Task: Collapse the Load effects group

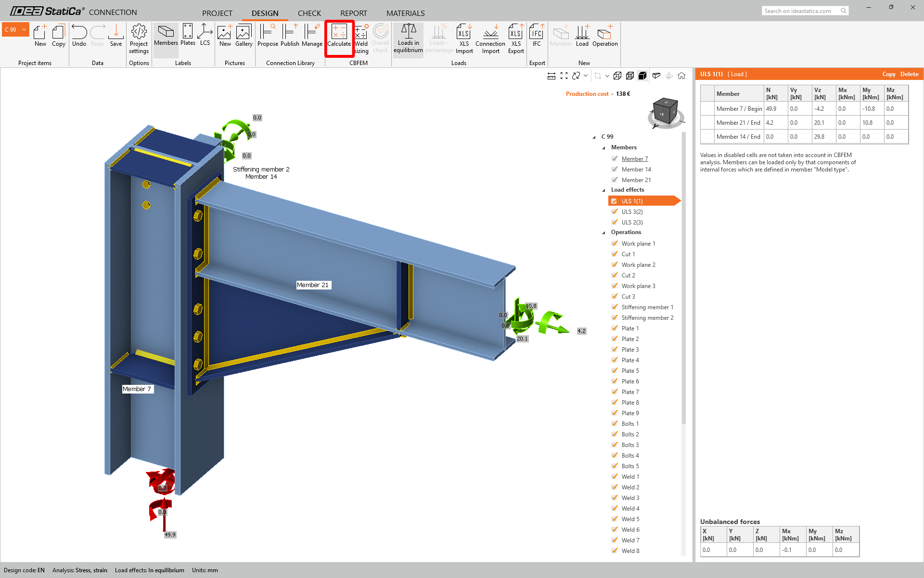Action: point(604,190)
